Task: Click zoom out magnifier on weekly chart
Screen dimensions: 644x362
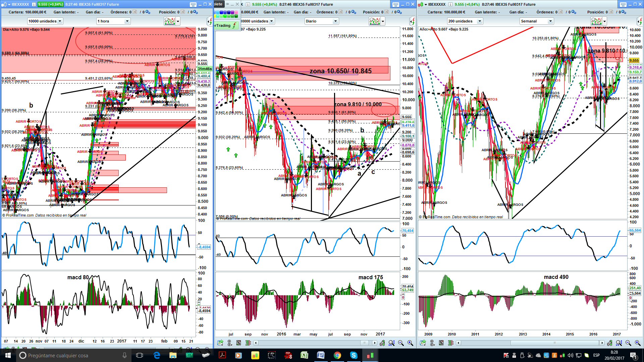Action: pyautogui.click(x=628, y=343)
